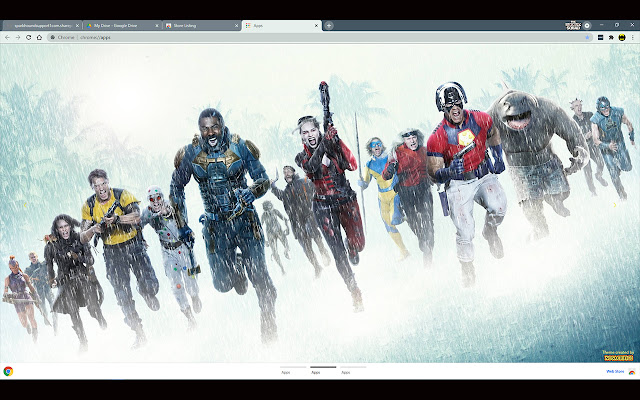This screenshot has width=640, height=400.
Task: Restore down the Chrome window
Action: point(617,25)
